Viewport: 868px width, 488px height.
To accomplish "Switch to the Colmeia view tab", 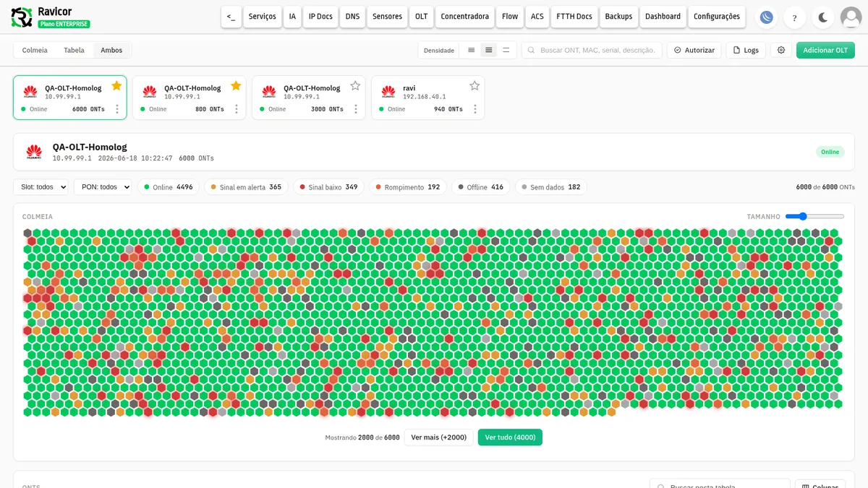I will [x=35, y=50].
